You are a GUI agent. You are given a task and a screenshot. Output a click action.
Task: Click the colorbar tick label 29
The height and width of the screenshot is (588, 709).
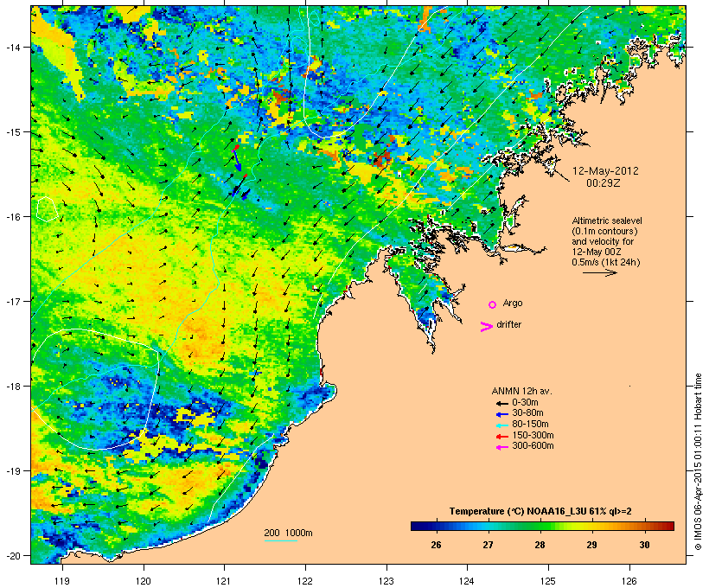click(x=591, y=545)
